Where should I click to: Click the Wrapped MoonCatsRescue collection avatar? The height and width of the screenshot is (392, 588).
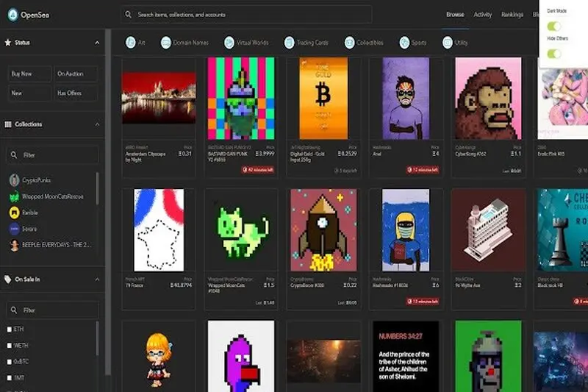tap(14, 196)
